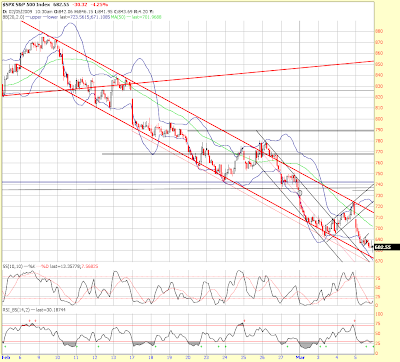Click the 100 label on RSI axis

(x=379, y=314)
